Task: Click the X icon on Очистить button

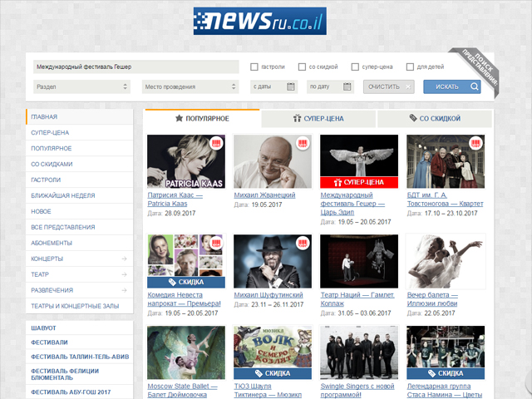Action: (x=408, y=86)
